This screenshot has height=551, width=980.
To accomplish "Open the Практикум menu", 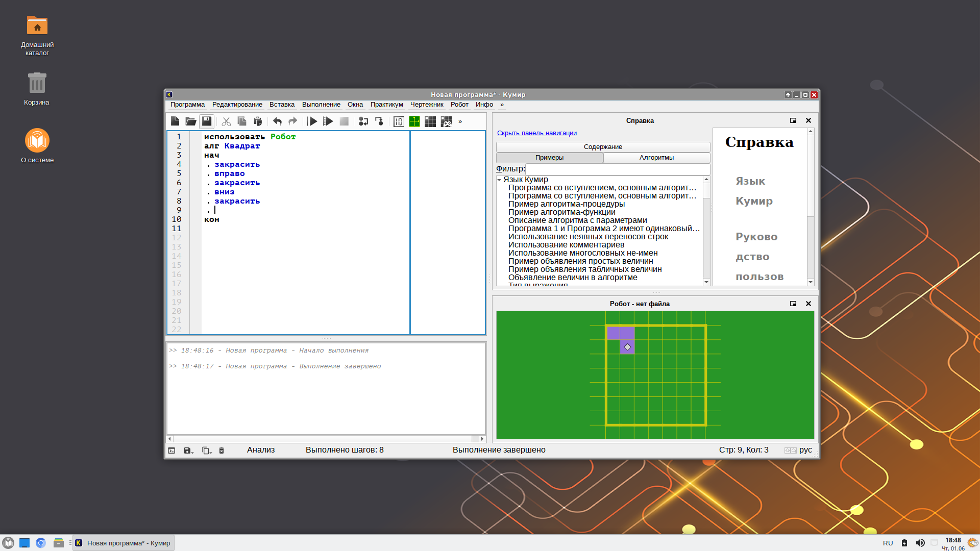I will click(386, 105).
